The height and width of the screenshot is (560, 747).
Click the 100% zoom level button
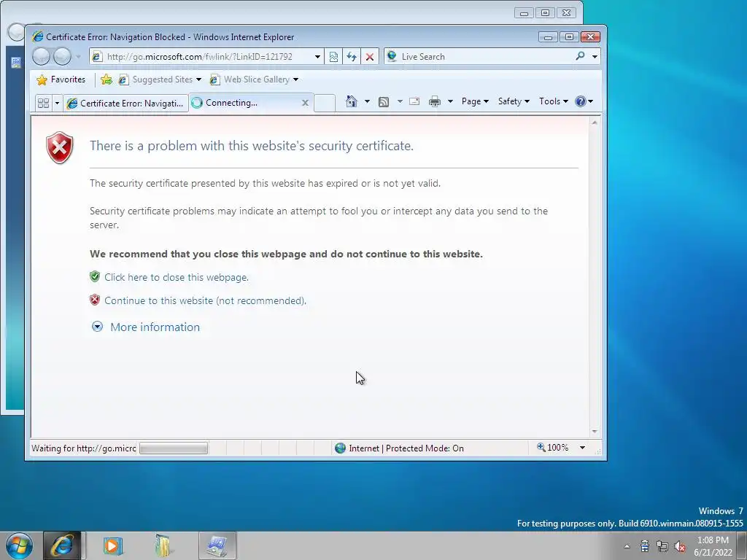(553, 448)
